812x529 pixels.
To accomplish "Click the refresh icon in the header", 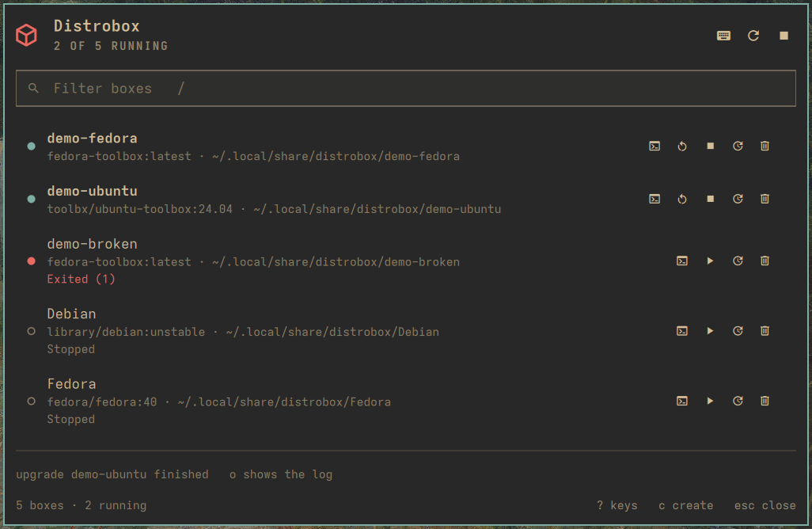I will click(x=753, y=35).
